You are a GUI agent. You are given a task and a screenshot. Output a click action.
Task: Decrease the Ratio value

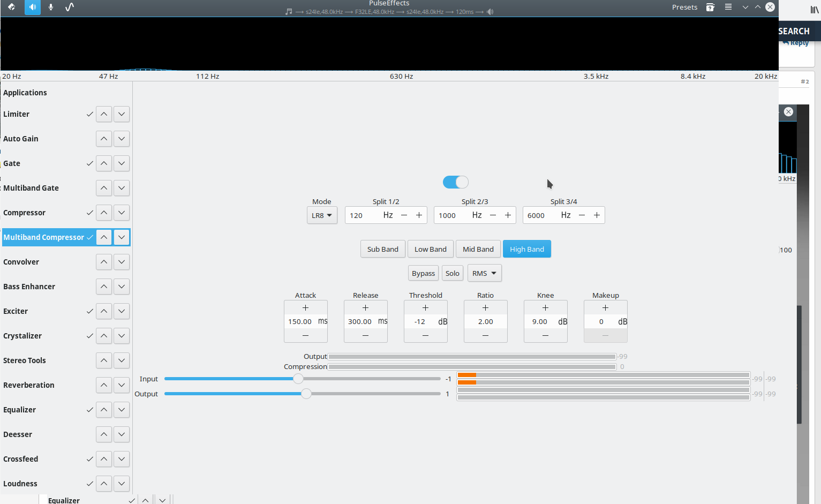coord(486,335)
